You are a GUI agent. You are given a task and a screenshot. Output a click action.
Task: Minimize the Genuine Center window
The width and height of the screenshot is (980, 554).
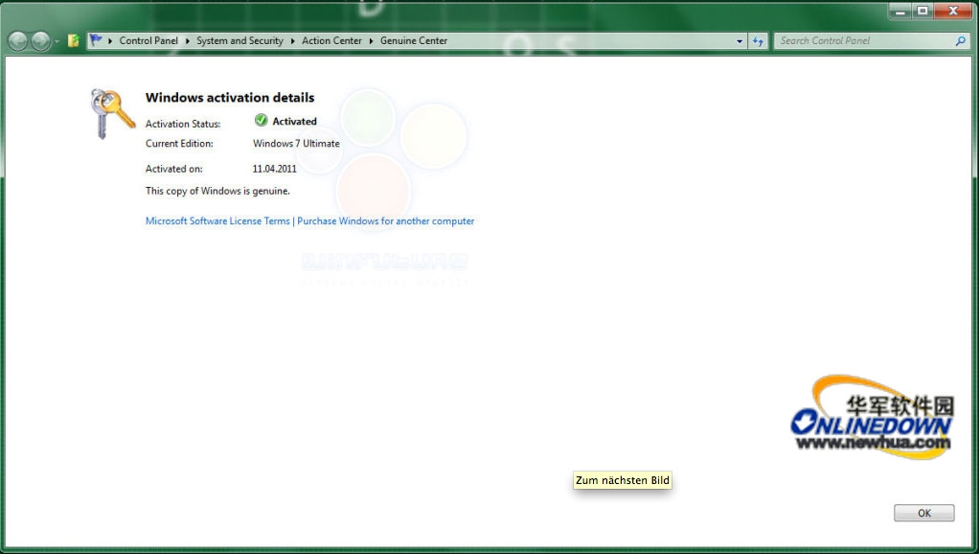tap(900, 12)
